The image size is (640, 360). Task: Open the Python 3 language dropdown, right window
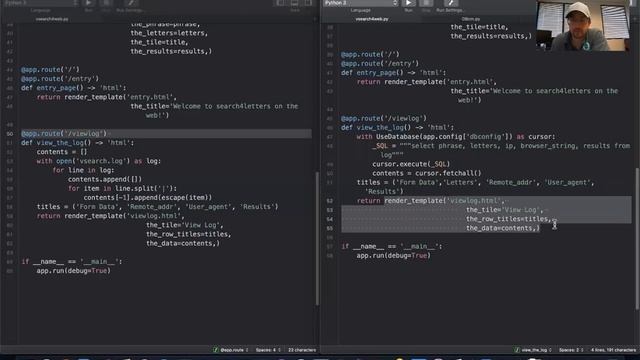pos(361,3)
